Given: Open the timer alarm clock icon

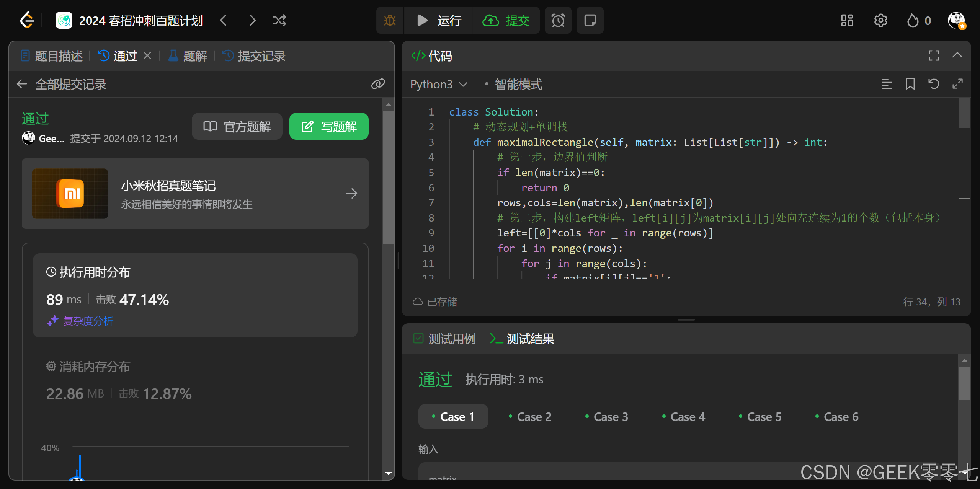Looking at the screenshot, I should tap(558, 20).
